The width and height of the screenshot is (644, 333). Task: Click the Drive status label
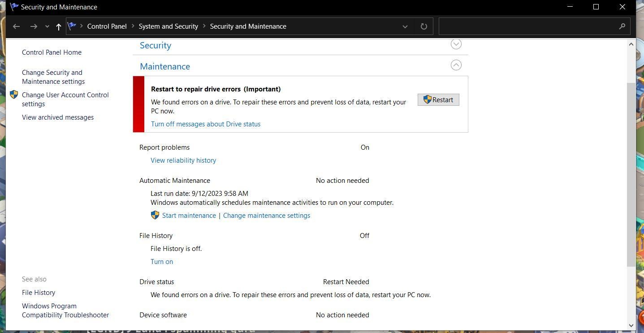pyautogui.click(x=157, y=282)
